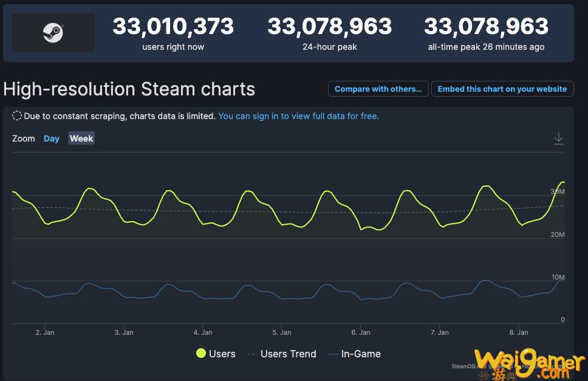This screenshot has width=588, height=381.
Task: Click the dashed circle notice icon
Action: (x=17, y=115)
